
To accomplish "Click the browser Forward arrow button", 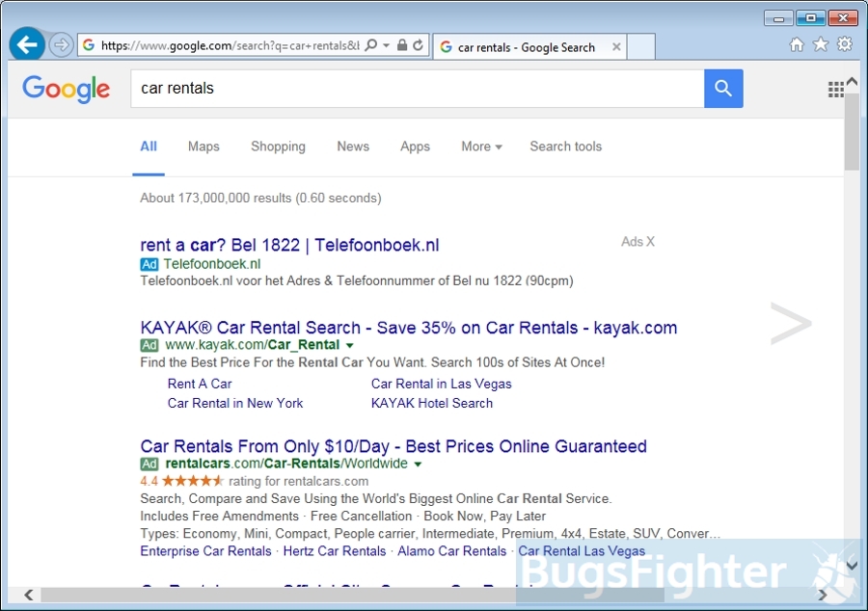I will (61, 45).
